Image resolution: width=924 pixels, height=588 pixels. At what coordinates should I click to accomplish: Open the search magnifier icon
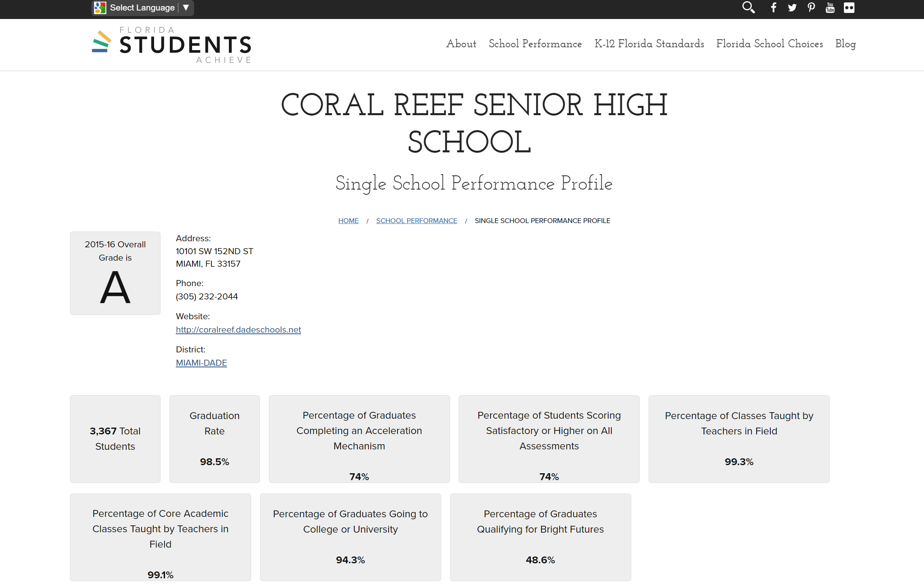[748, 8]
